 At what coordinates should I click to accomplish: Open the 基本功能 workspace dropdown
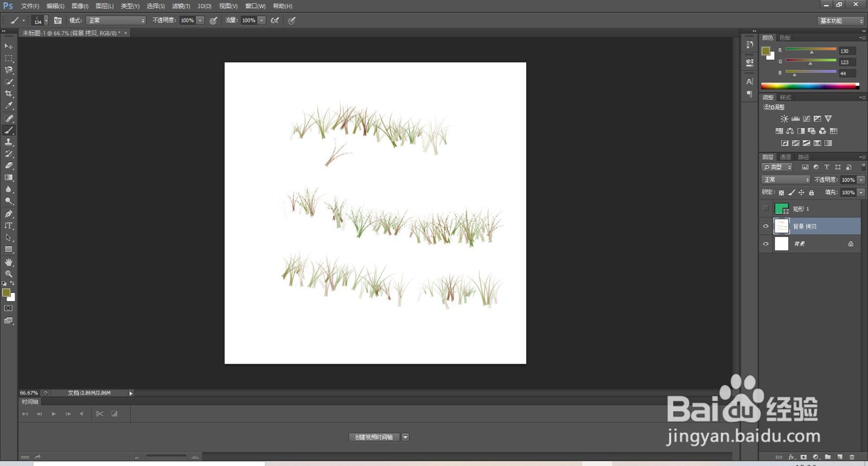(841, 21)
